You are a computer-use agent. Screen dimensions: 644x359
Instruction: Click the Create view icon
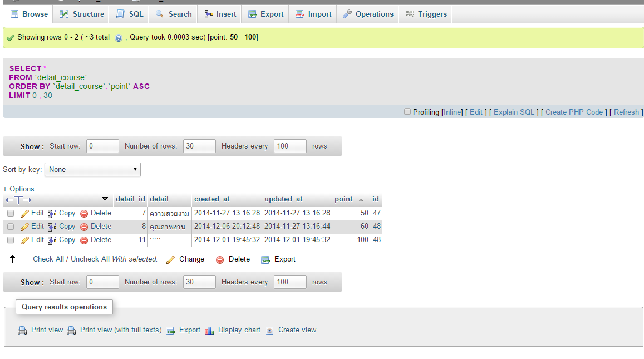pyautogui.click(x=269, y=331)
